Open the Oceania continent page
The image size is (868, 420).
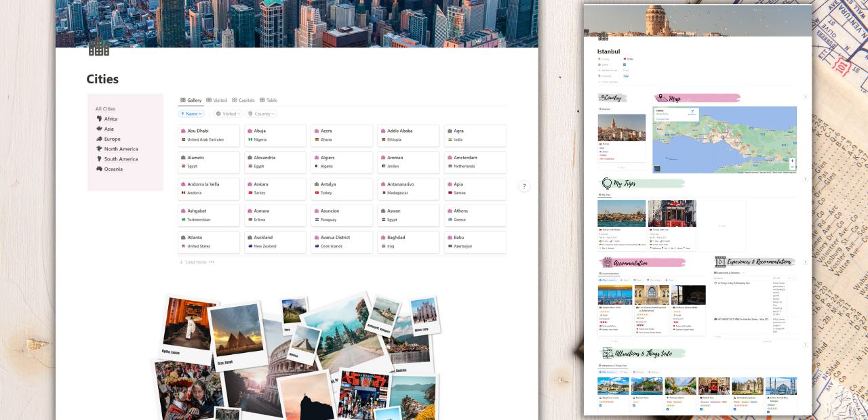pos(109,169)
